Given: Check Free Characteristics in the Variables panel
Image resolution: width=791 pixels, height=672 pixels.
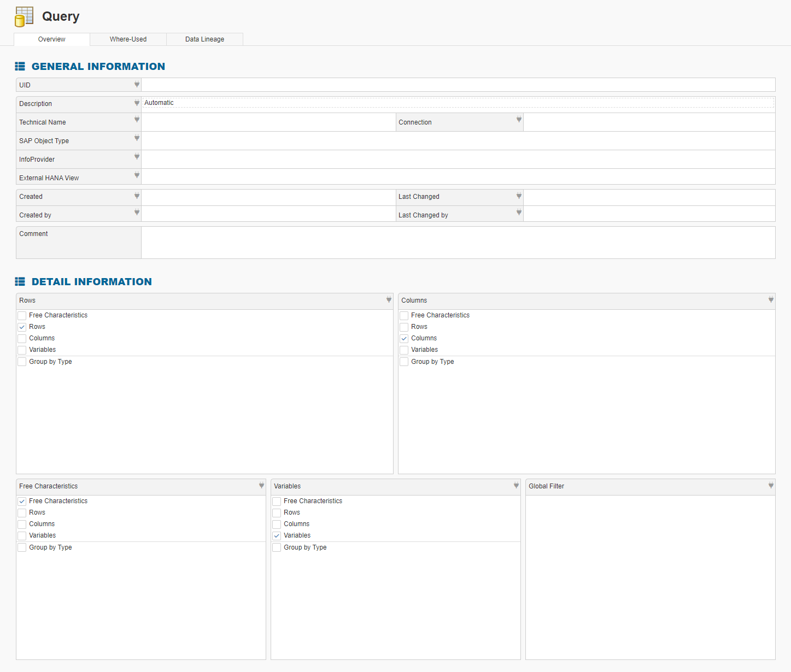Looking at the screenshot, I should click(x=277, y=502).
